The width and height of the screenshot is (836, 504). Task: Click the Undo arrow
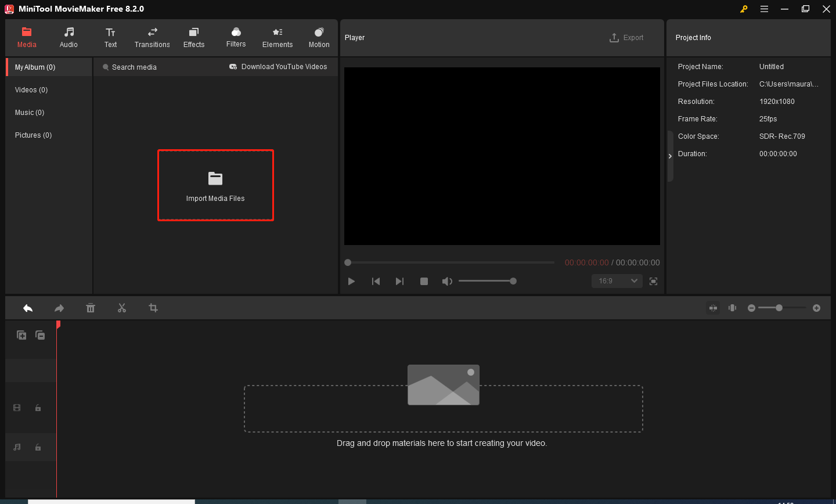28,308
